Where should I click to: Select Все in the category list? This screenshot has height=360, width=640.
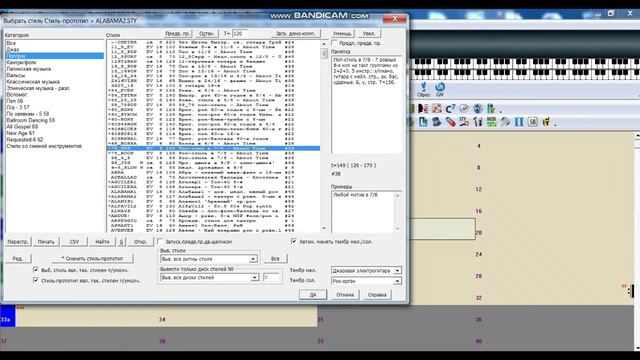pos(54,43)
